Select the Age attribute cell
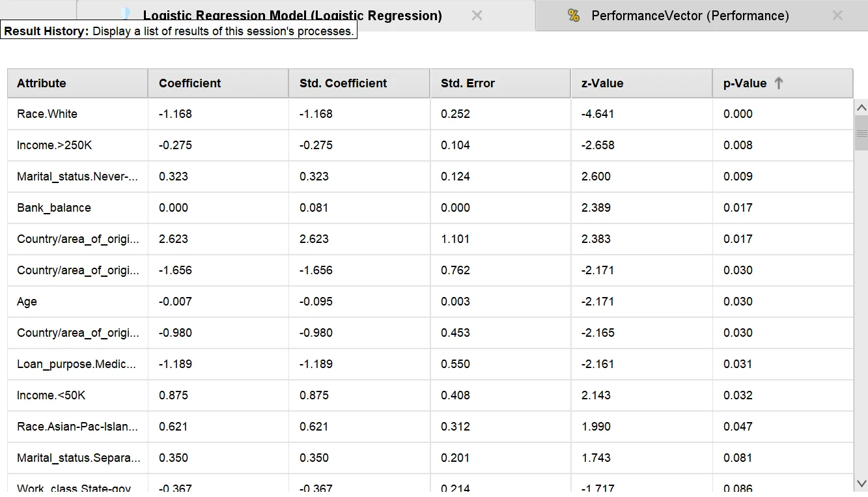The image size is (868, 497). tap(77, 302)
